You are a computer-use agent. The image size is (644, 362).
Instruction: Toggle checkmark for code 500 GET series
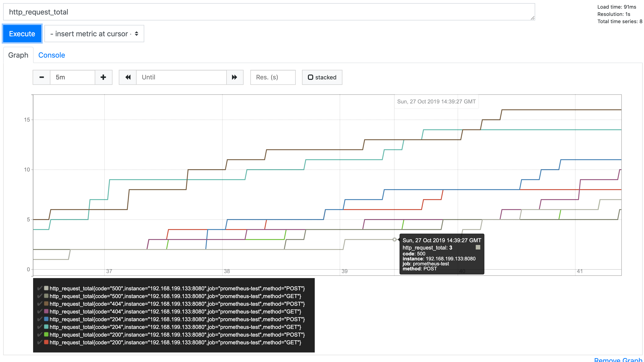click(39, 296)
